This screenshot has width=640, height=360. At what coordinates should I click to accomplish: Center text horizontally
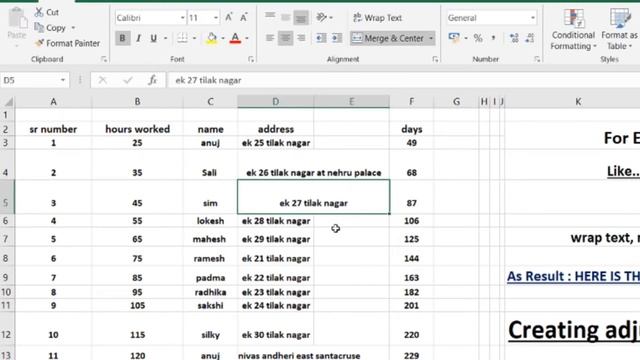click(x=285, y=38)
